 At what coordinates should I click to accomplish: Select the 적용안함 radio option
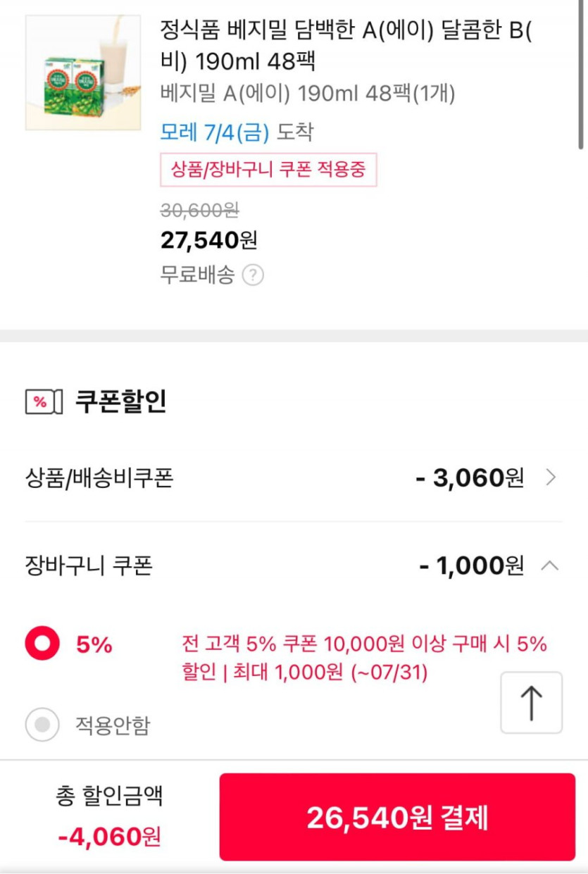[42, 725]
